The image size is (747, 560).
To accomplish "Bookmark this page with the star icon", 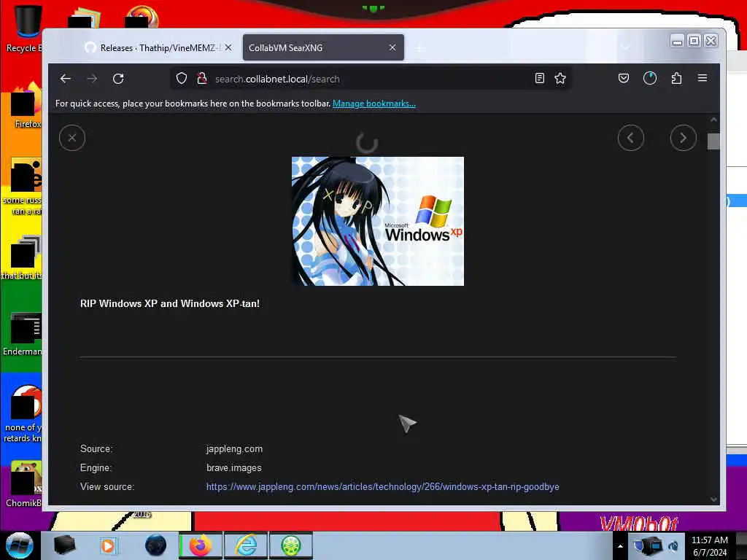I will 560,79.
